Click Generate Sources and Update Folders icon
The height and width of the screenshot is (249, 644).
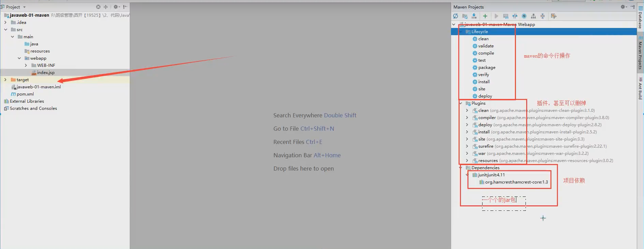465,16
